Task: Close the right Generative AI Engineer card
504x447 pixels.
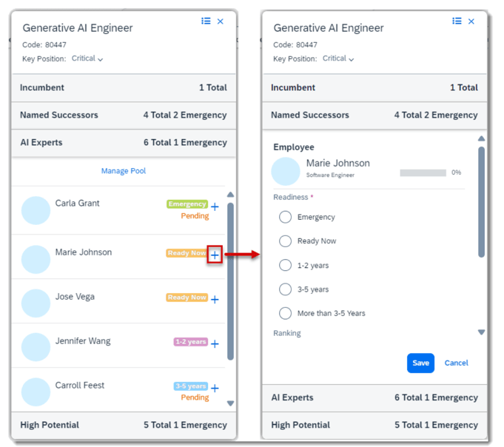Action: [x=471, y=21]
